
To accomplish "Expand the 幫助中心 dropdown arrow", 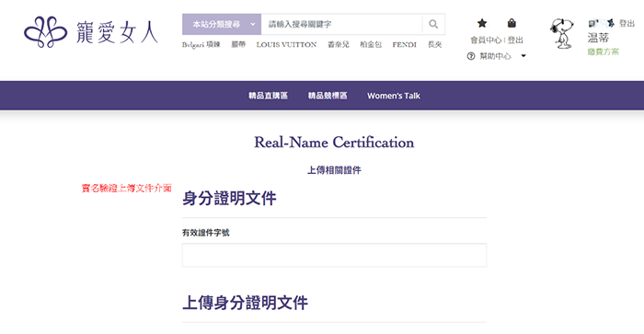I will click(x=523, y=56).
